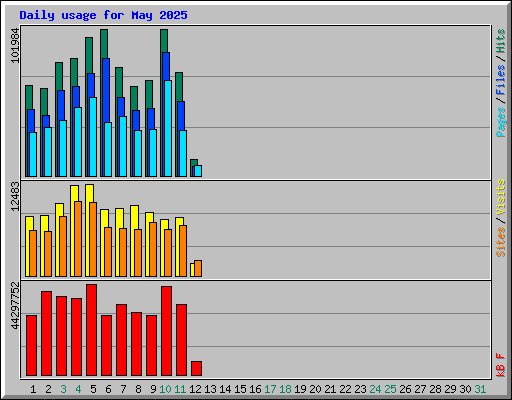Click green weekend day 10 label

[x=165, y=389]
